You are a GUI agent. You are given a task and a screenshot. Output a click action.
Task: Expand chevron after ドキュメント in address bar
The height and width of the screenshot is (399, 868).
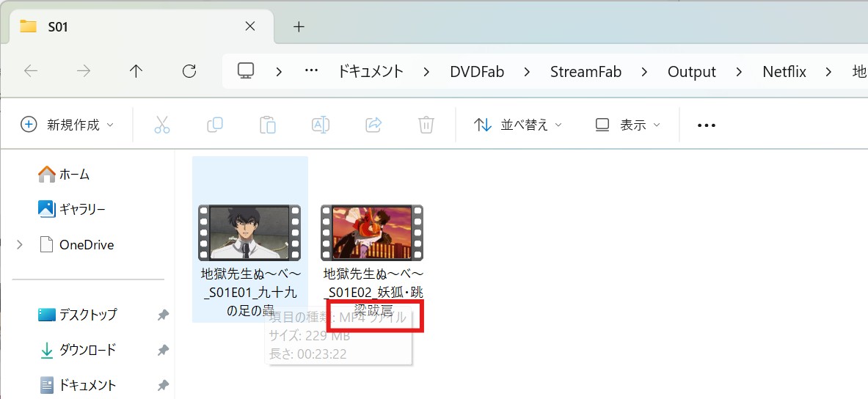(x=426, y=71)
